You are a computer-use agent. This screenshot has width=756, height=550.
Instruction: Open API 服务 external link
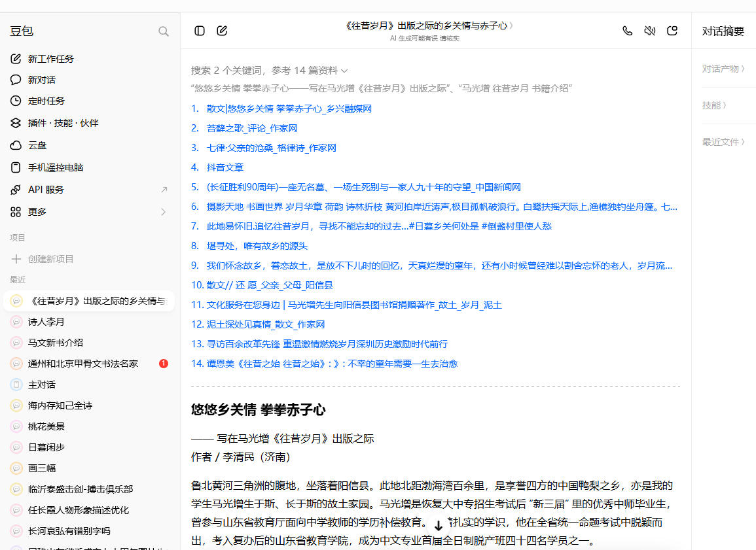point(90,189)
